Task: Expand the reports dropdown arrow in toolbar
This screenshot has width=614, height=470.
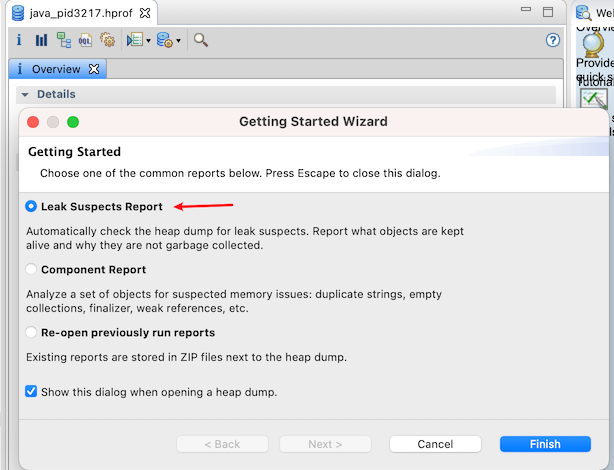Action: tap(148, 41)
